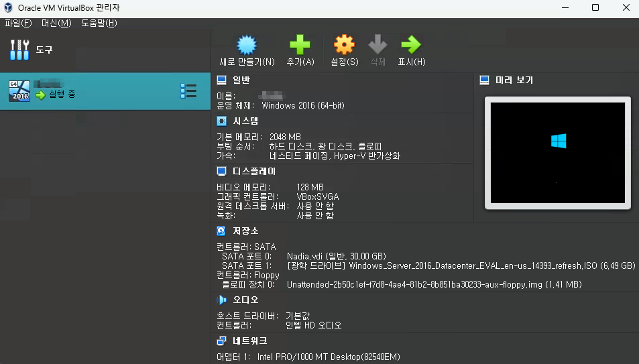Image resolution: width=639 pixels, height=364 pixels.
Task: Click the '컨트롤러: Floppy' label
Action: tap(248, 275)
